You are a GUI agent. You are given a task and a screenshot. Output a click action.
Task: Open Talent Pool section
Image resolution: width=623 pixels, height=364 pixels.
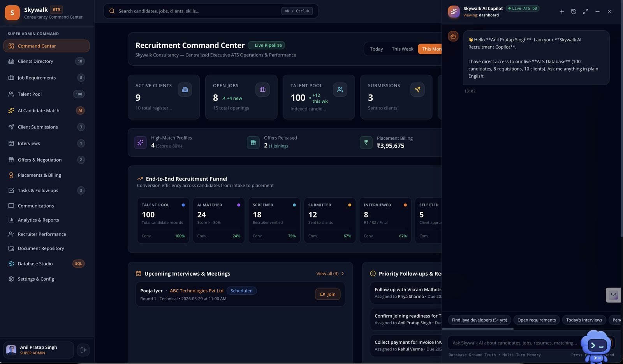tap(46, 94)
